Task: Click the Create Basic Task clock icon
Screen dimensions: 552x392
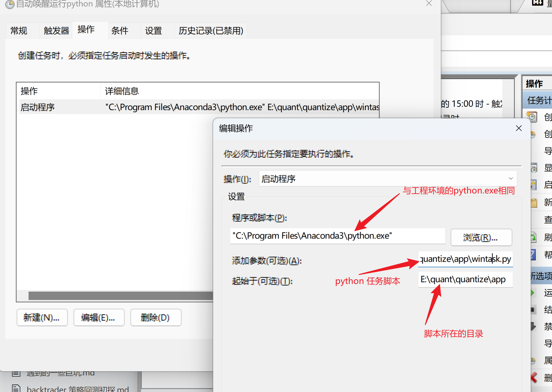Action: 532,117
